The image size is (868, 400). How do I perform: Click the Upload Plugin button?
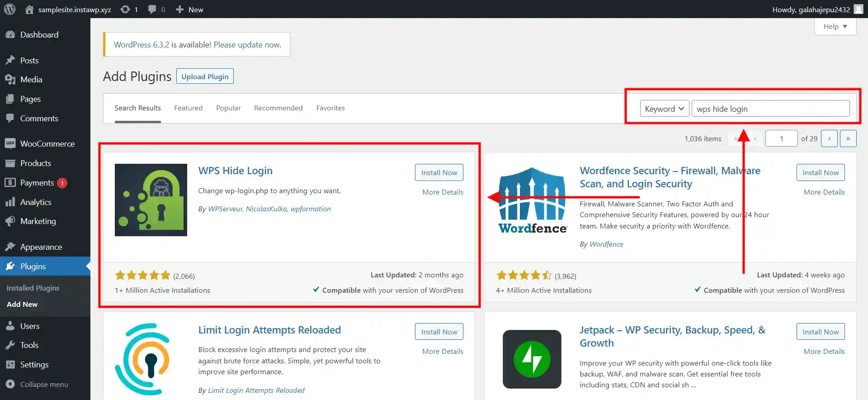(x=205, y=76)
